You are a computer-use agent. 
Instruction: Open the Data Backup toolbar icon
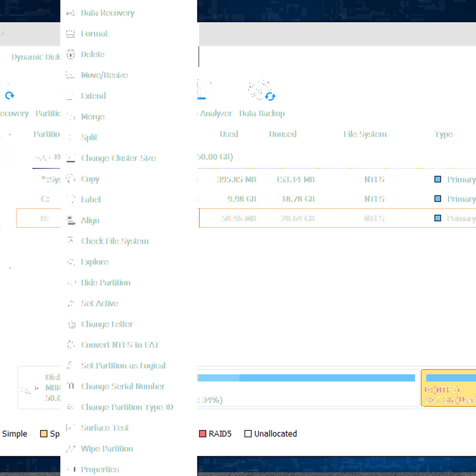pyautogui.click(x=262, y=91)
